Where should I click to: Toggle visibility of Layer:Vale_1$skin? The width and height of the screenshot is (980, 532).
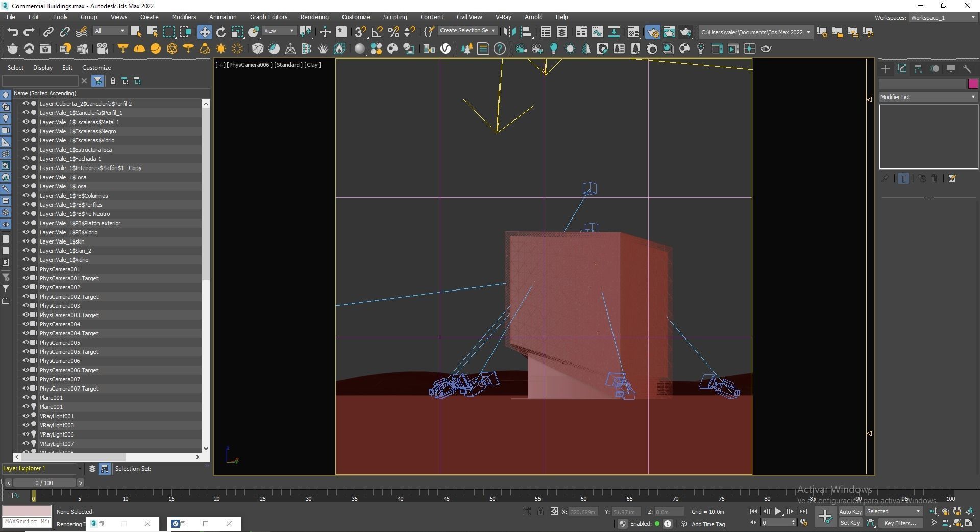26,241
